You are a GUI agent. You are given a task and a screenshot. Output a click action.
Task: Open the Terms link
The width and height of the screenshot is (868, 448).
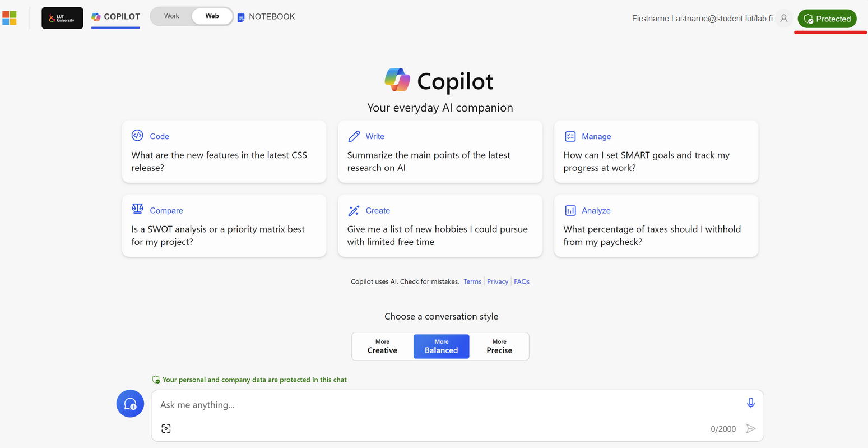pos(472,281)
